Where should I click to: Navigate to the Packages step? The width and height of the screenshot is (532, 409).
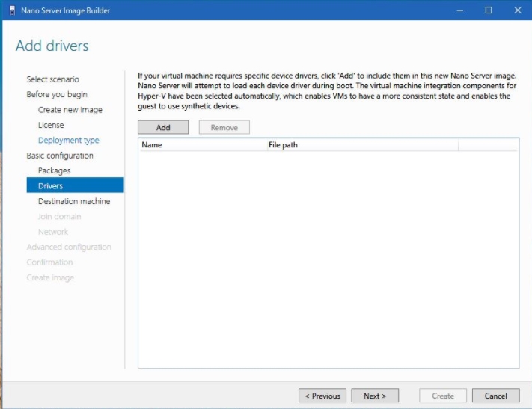(54, 170)
